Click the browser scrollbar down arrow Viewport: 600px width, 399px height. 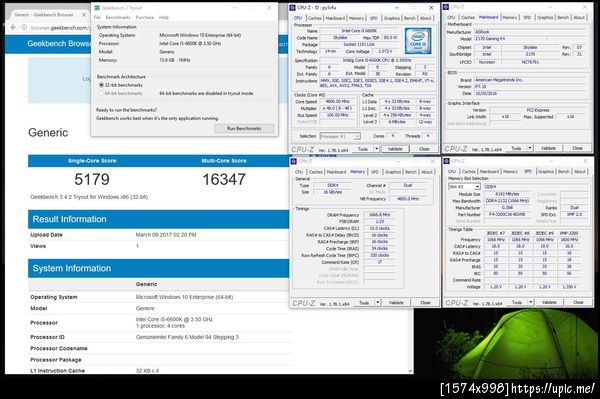[410, 371]
